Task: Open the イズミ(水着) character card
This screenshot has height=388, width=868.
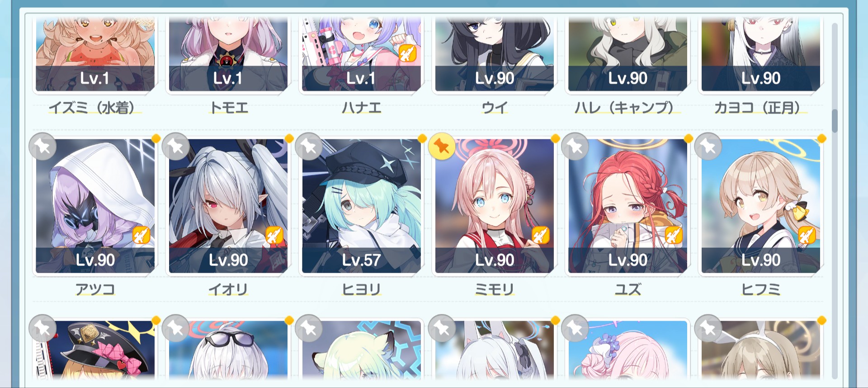Action: coord(95,54)
